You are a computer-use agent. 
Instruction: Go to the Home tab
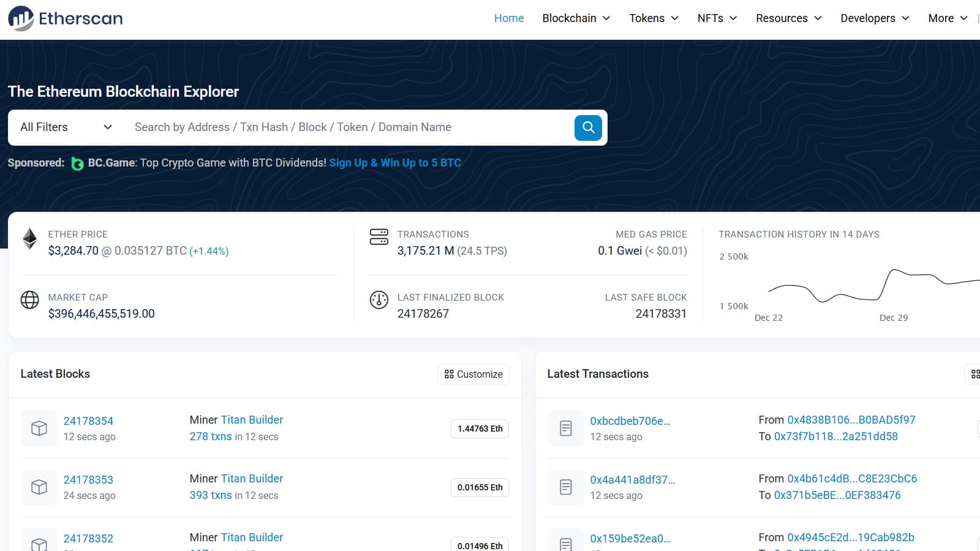(509, 18)
